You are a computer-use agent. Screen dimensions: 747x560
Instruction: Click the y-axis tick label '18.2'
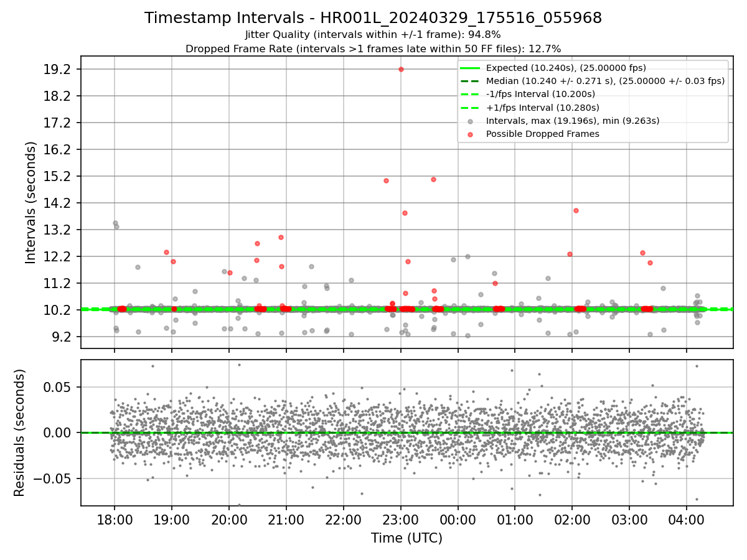[57, 96]
